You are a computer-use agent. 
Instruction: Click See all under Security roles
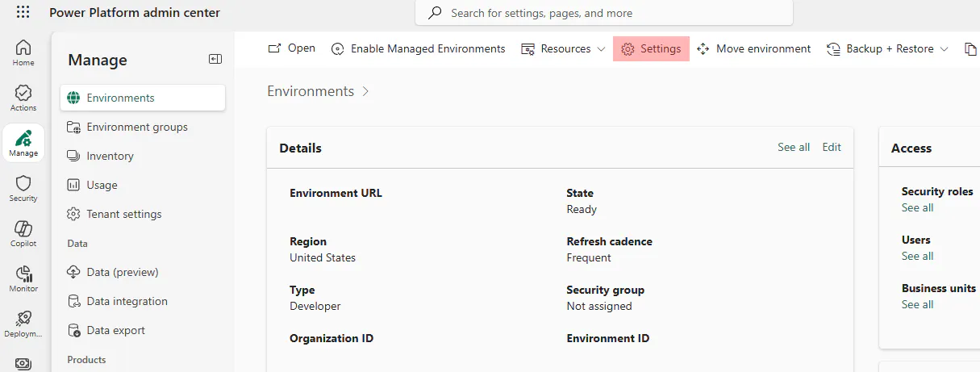(x=917, y=207)
